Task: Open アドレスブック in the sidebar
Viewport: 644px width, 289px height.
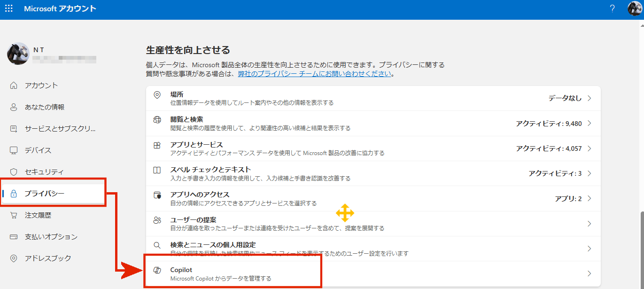Action: tap(48, 258)
